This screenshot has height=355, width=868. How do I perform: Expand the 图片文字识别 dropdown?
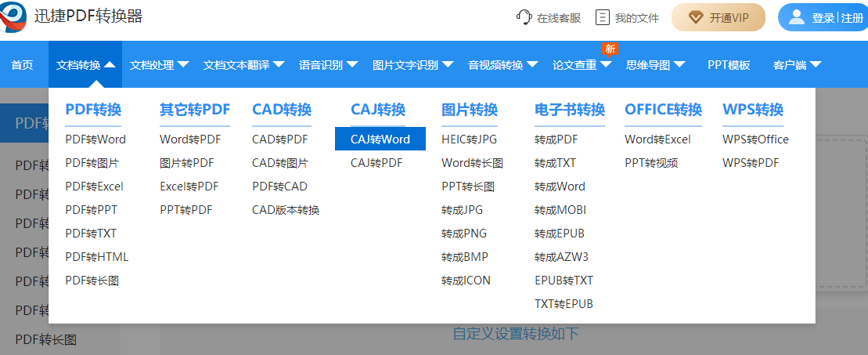(x=448, y=65)
